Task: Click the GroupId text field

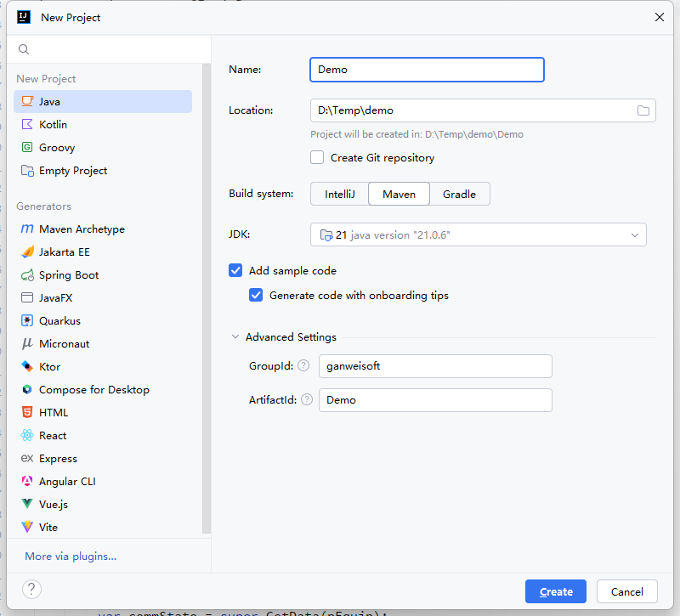Action: (x=435, y=366)
